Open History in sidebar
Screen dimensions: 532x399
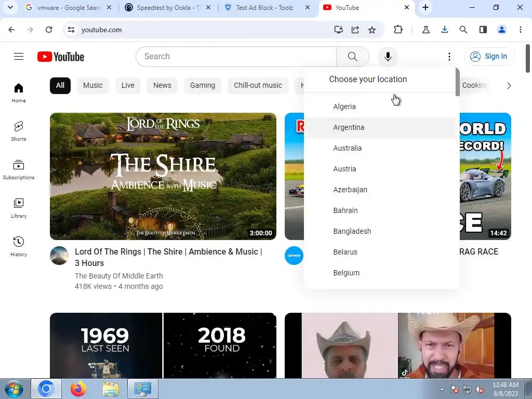19,246
